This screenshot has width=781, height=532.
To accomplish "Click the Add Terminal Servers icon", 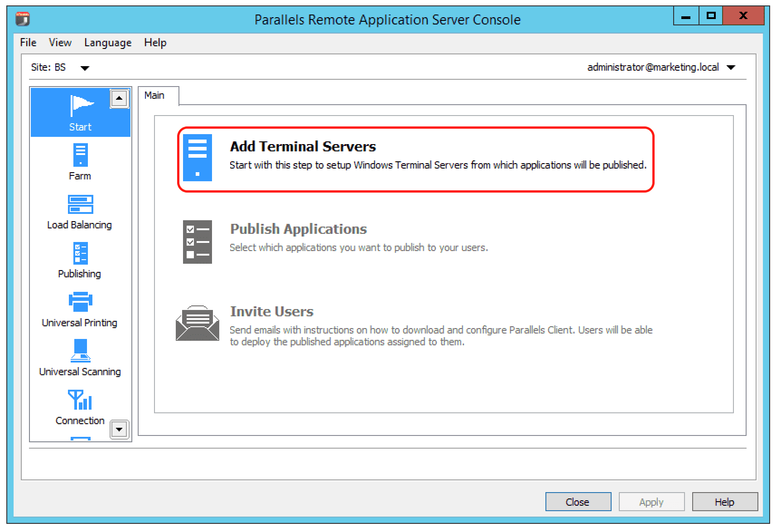I will [x=198, y=157].
